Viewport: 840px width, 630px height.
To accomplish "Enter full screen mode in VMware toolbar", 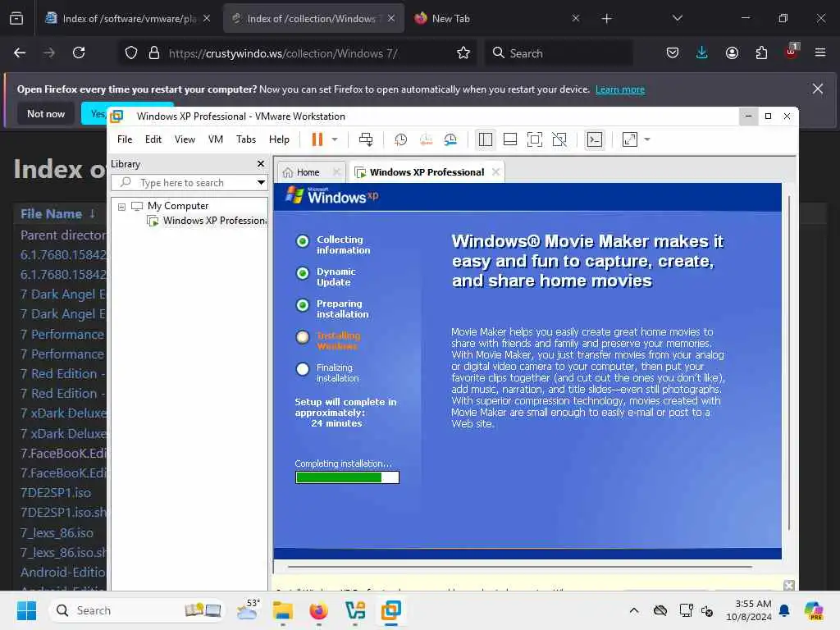I will [535, 139].
